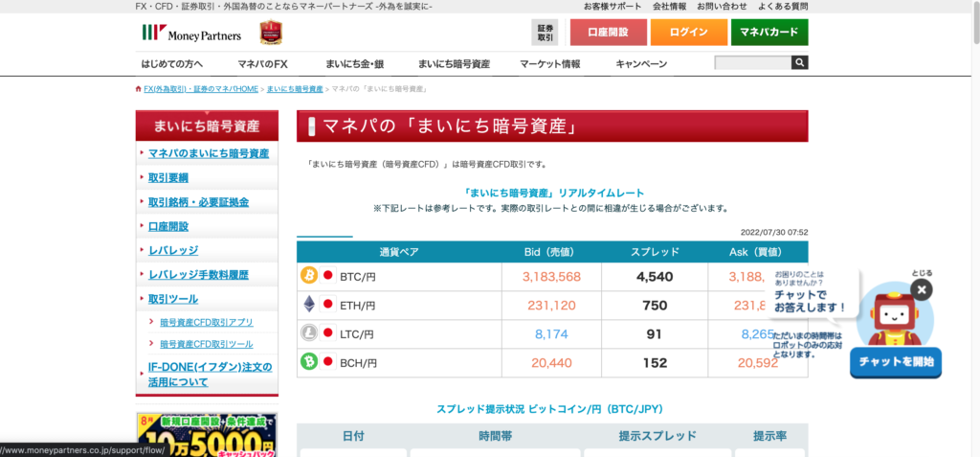Open 会社情報 link
Image resolution: width=980 pixels, height=457 pixels.
coord(669,7)
